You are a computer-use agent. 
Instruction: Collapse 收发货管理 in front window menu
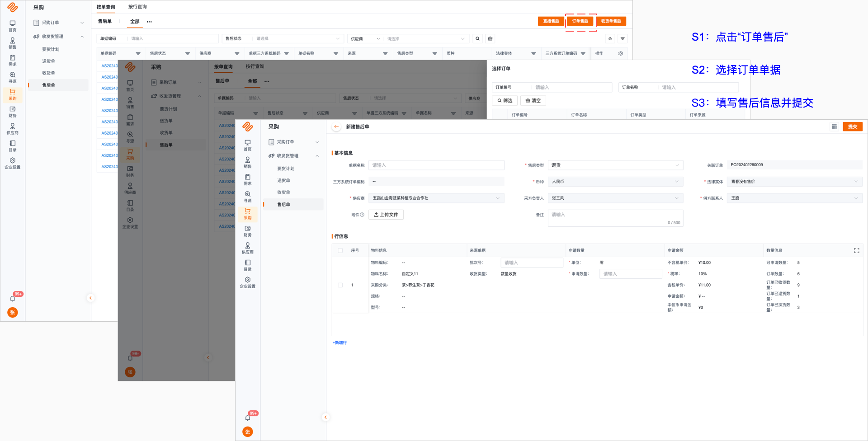click(x=293, y=156)
